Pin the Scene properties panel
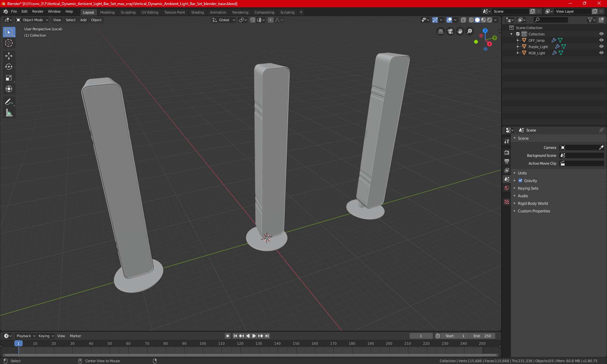The image size is (607, 364). click(x=601, y=130)
